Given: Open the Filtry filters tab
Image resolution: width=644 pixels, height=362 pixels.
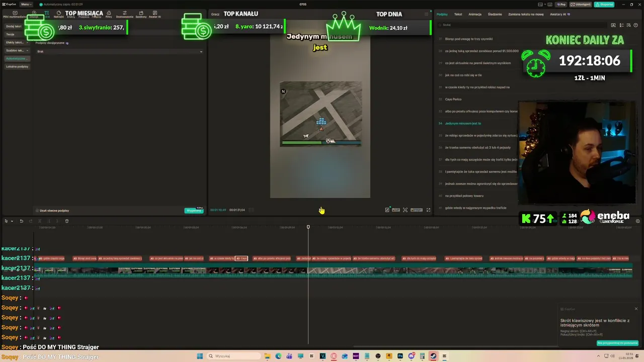Looking at the screenshot, I should (109, 14).
